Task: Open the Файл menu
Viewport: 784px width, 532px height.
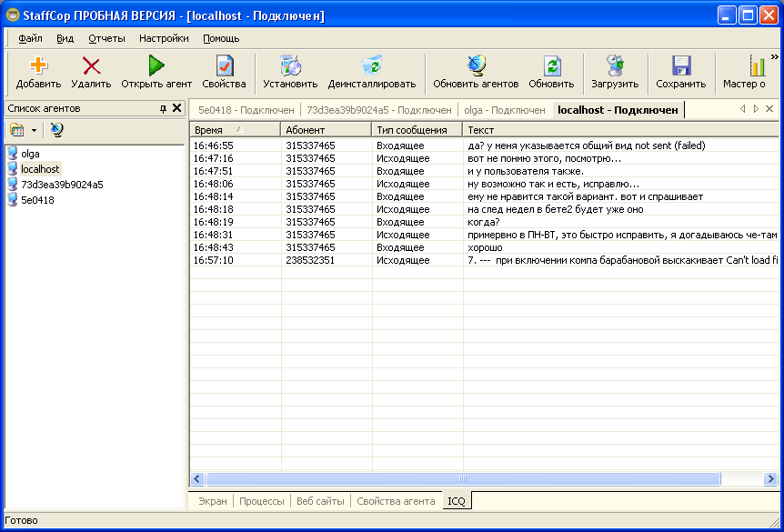Action: (30, 38)
